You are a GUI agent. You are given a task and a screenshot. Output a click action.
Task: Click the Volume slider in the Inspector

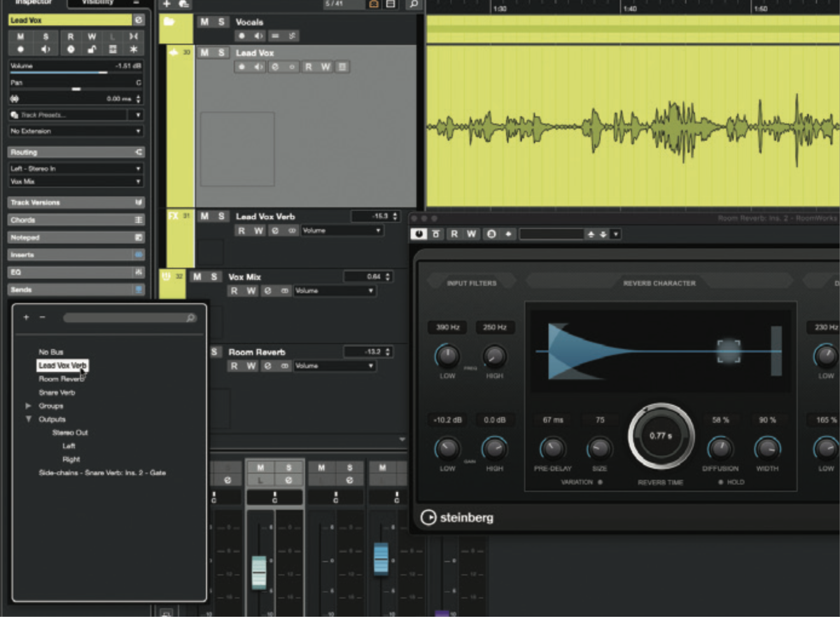(77, 70)
